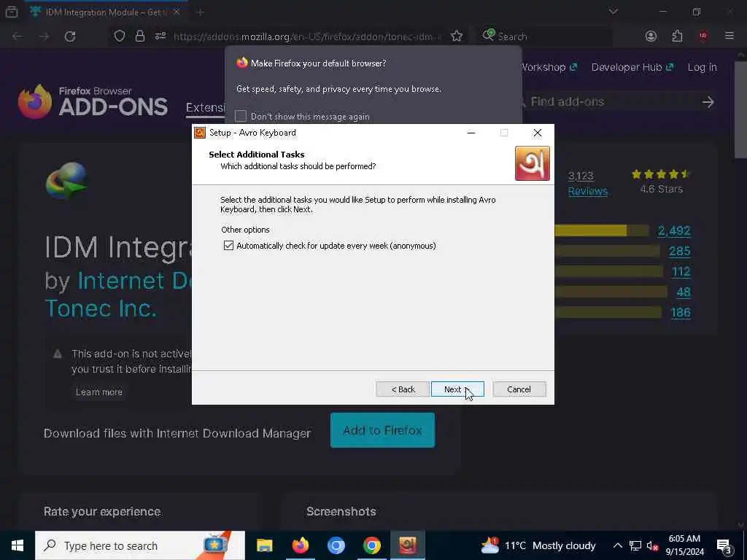Open Developer Hub link
747x560 pixels.
(x=632, y=67)
